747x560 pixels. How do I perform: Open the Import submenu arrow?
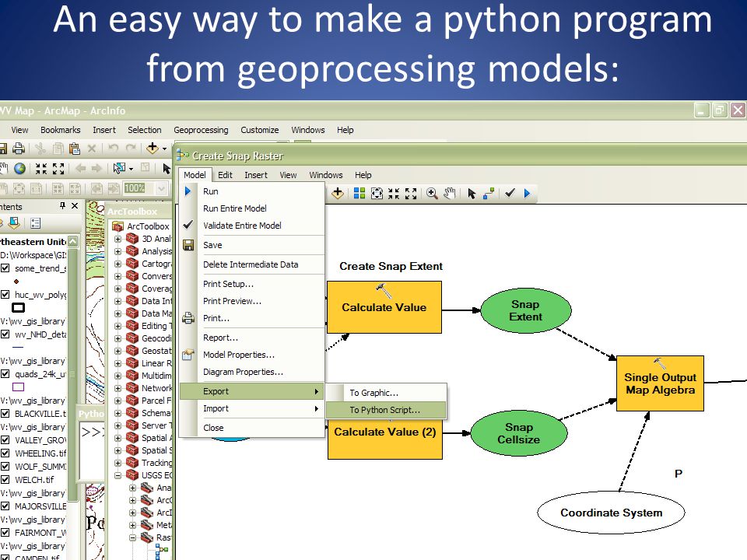[x=317, y=408]
